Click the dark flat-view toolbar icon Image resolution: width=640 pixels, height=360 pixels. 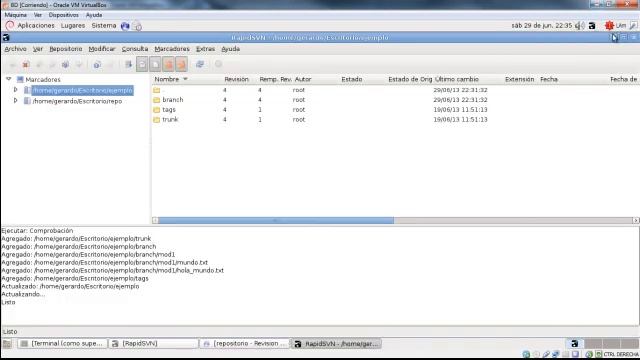pyautogui.click(x=129, y=64)
